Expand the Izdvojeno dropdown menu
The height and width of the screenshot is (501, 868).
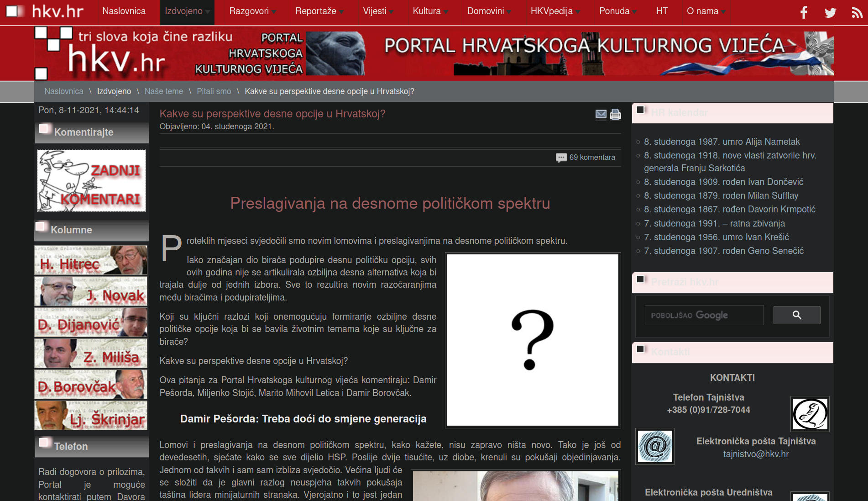pos(187,11)
